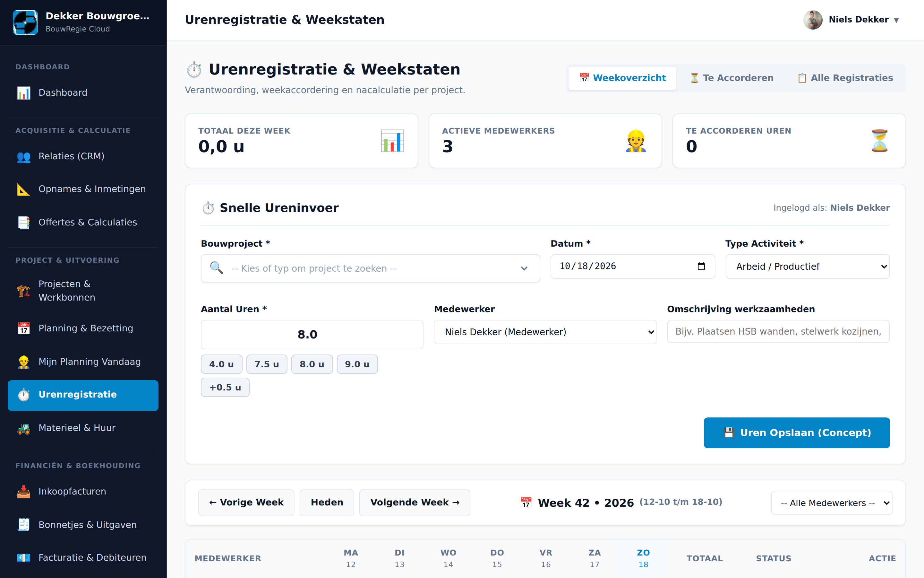Open Urenregistratie in the sidebar menu

(x=83, y=395)
